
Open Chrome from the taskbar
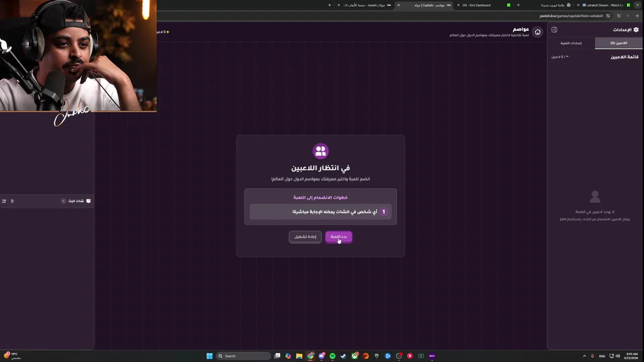click(310, 356)
